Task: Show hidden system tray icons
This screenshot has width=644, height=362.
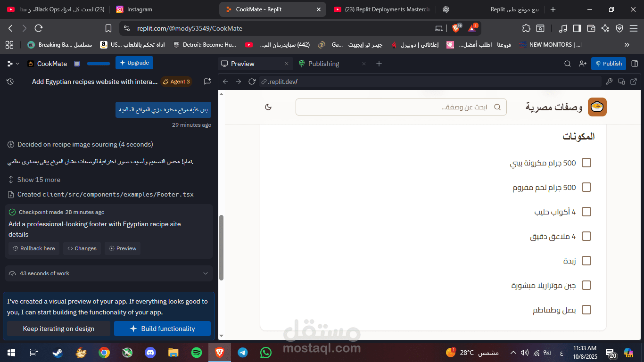Action: coord(513,353)
